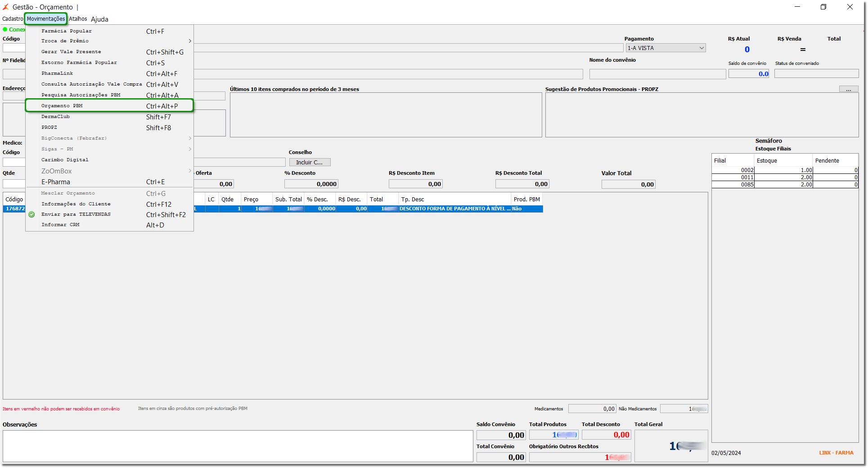Click the date 02/05/2024
868x468 pixels.
pos(726,453)
